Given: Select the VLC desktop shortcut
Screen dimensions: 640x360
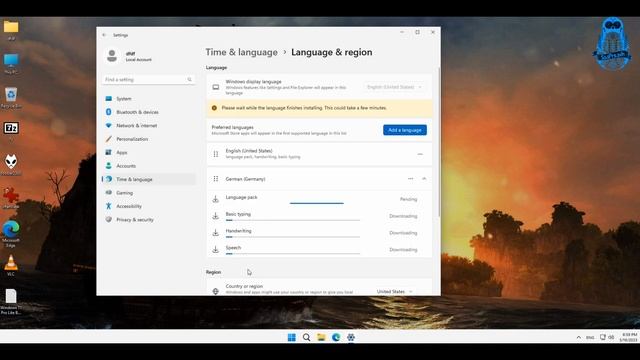Looking at the screenshot, I should pyautogui.click(x=11, y=266).
